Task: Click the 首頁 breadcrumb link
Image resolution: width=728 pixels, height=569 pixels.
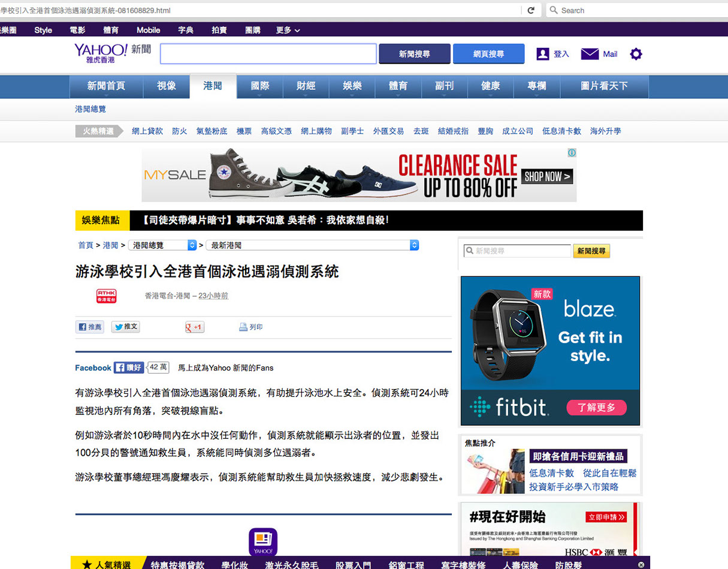Action: point(86,245)
